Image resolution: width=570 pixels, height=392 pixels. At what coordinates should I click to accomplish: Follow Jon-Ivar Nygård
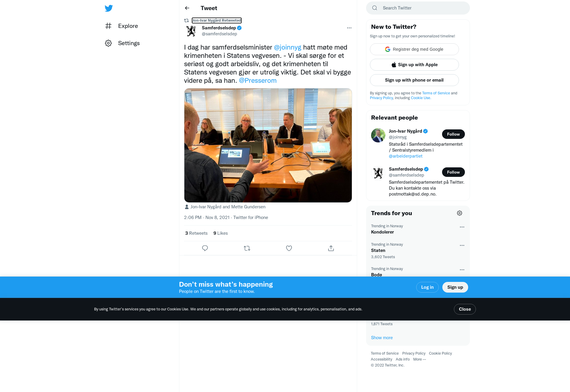pyautogui.click(x=453, y=134)
